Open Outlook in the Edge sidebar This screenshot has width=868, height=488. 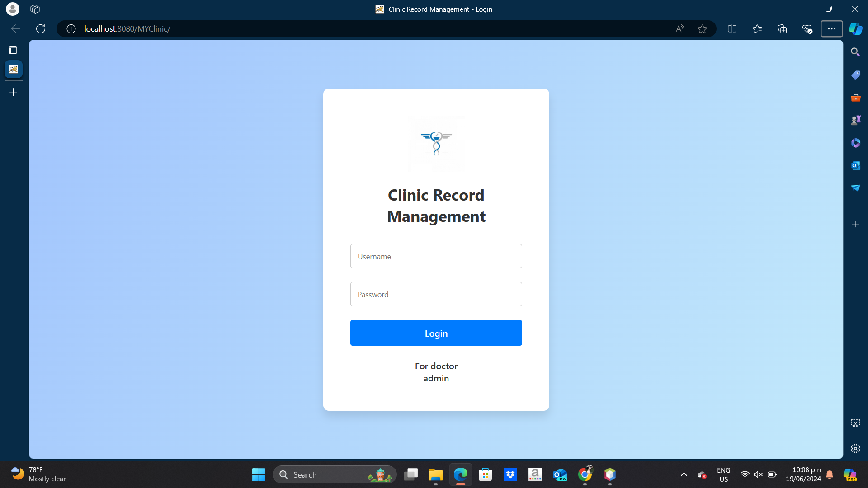(855, 165)
